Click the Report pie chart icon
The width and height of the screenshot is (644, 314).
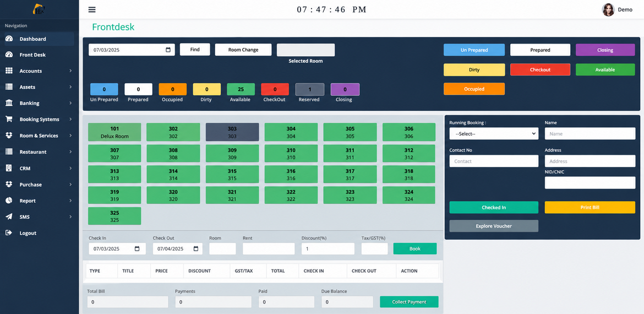[9, 201]
